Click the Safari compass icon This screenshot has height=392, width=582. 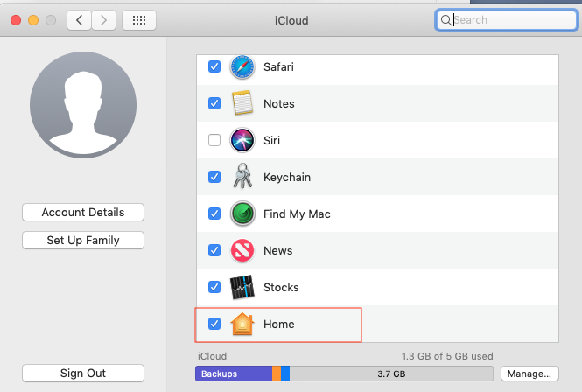click(242, 67)
